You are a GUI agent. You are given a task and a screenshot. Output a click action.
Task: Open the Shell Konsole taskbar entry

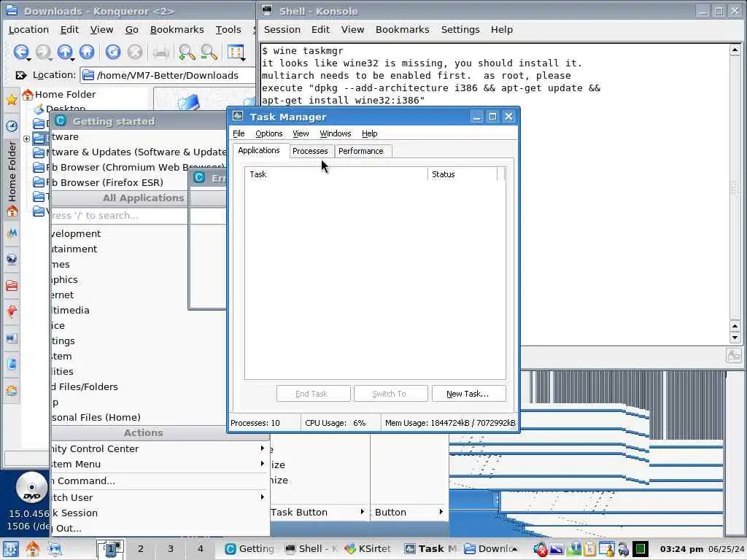(311, 548)
